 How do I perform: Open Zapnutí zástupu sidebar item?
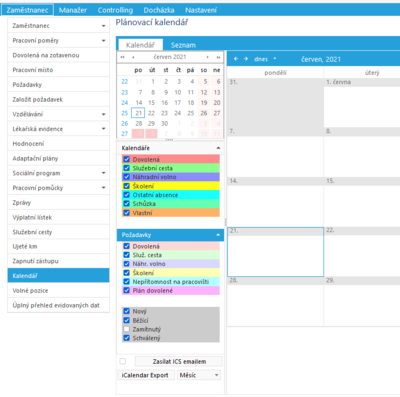58,261
